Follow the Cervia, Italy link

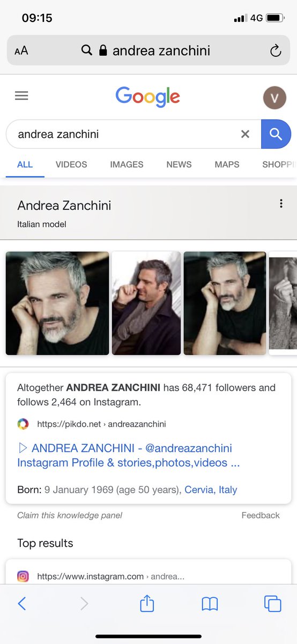tap(211, 489)
